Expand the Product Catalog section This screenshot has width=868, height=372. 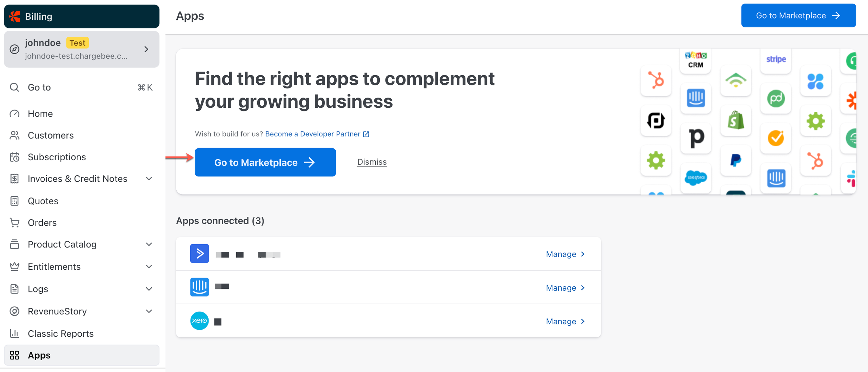[149, 244]
